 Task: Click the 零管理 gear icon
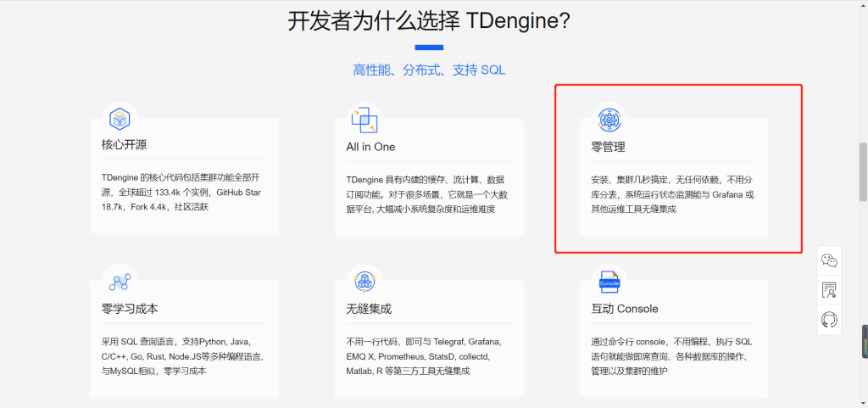[x=609, y=119]
